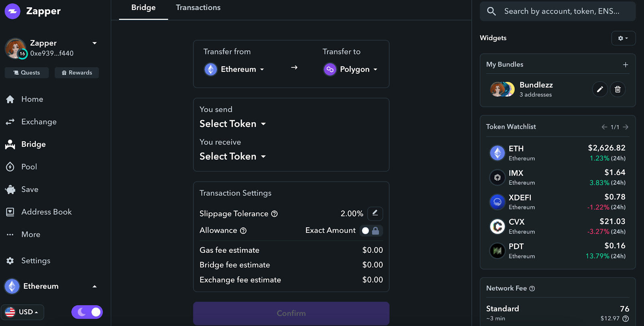Click the Network Fee help icon
644x326 pixels.
532,289
